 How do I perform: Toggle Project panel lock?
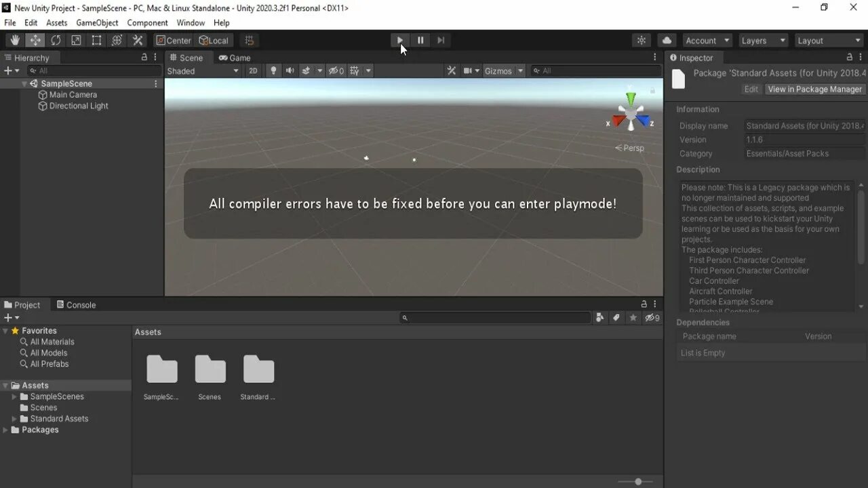point(644,304)
